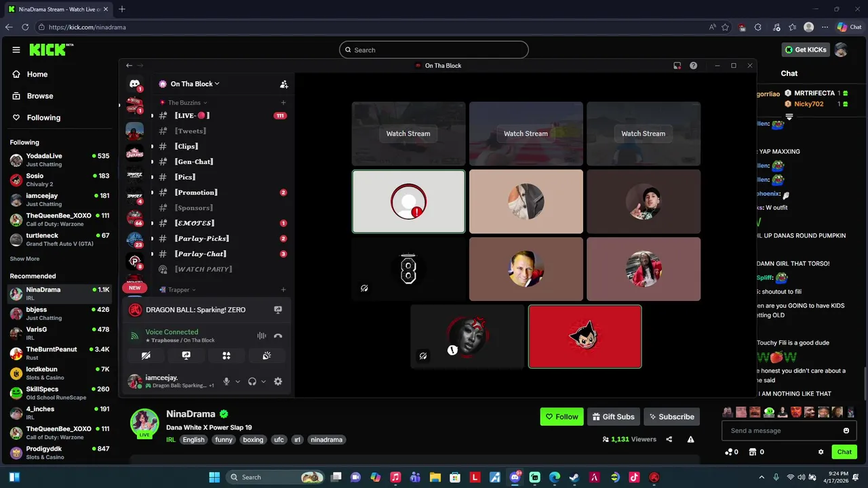The image size is (868, 488).
Task: Focus the Kick search field
Action: [434, 49]
